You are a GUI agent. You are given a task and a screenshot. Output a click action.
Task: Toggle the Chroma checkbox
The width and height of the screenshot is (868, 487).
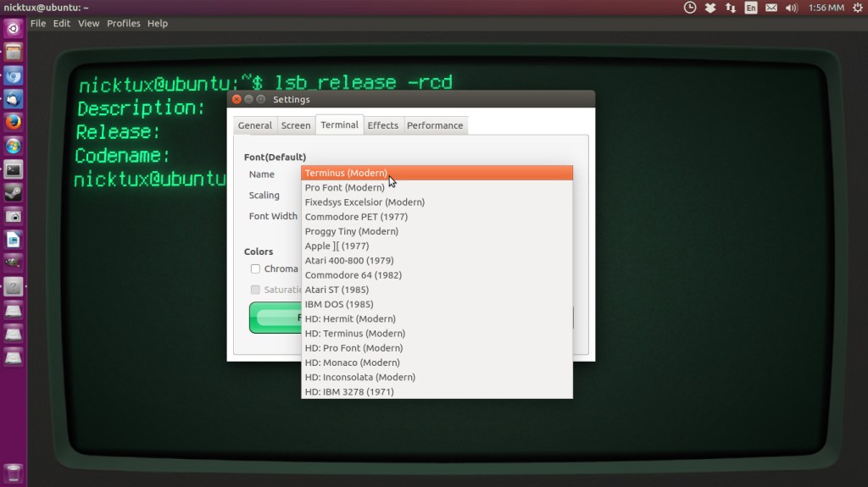click(x=255, y=268)
